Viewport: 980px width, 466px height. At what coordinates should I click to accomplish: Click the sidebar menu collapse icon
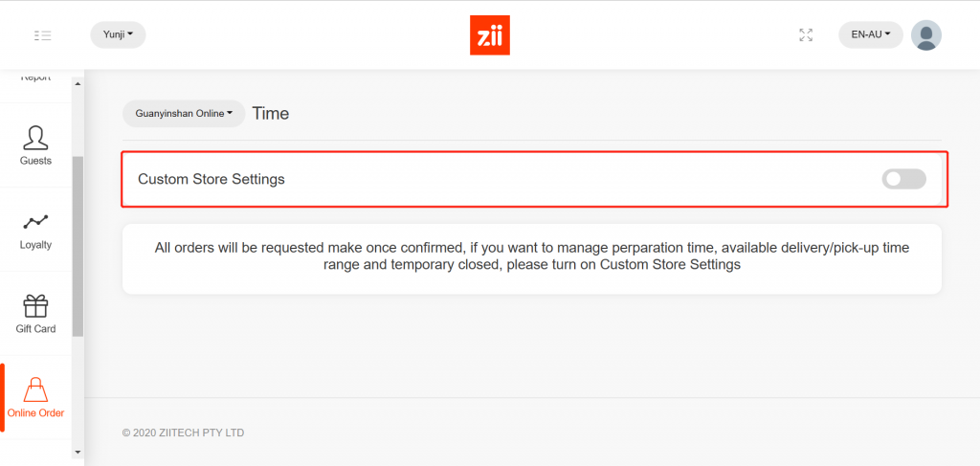tap(42, 35)
